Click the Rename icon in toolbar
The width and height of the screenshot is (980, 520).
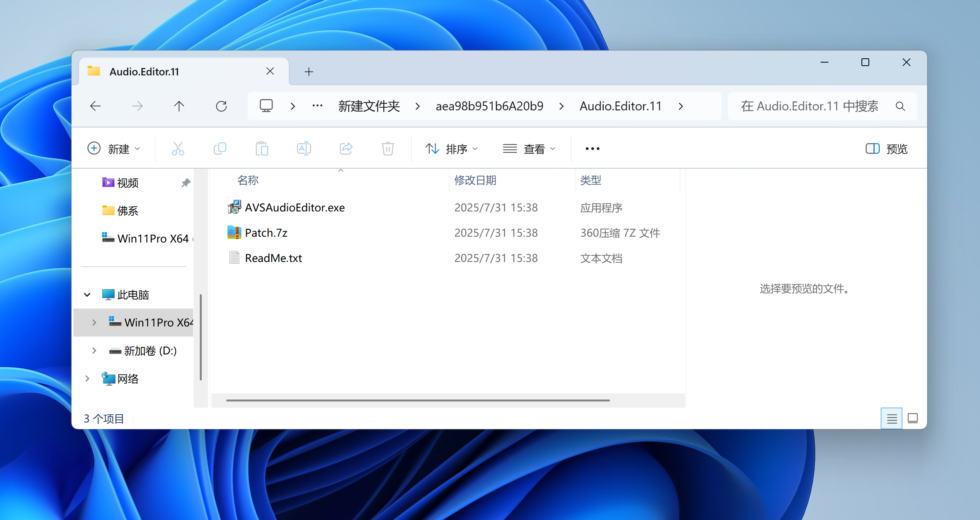(x=304, y=148)
